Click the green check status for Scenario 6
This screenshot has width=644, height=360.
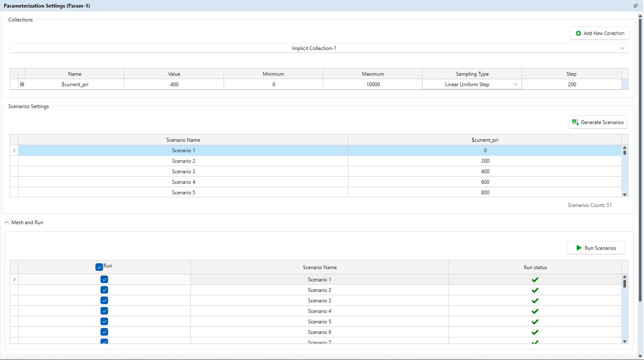[535, 332]
